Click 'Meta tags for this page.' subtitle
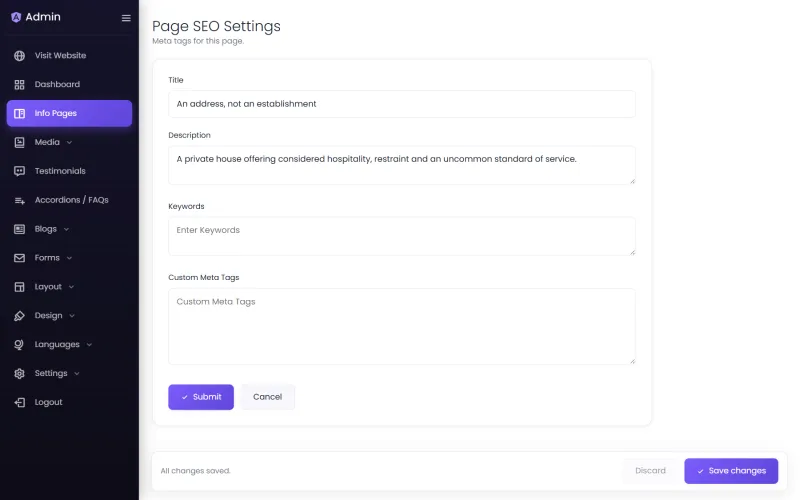This screenshot has width=800, height=500. [198, 41]
